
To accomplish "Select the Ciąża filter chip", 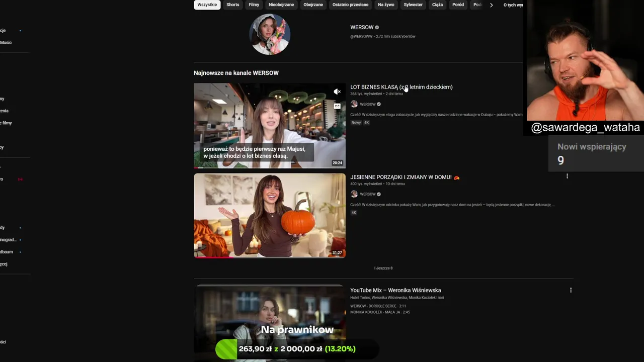I will [438, 5].
